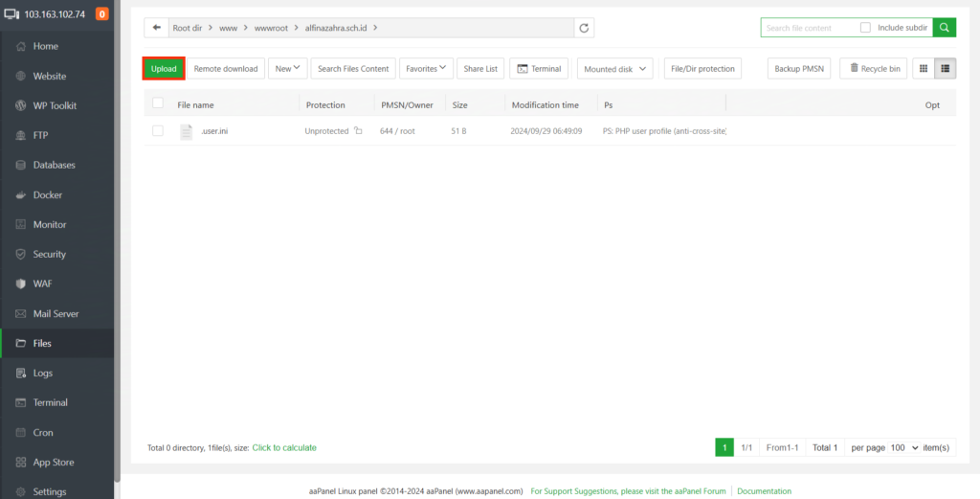Click the Search file content field
This screenshot has height=499, width=980.
809,28
